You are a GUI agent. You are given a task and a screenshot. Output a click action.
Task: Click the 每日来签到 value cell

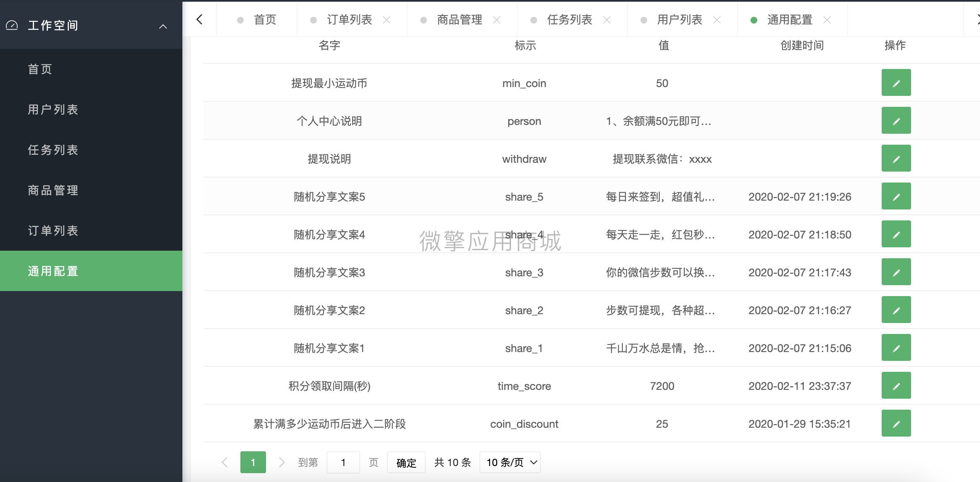coord(660,197)
